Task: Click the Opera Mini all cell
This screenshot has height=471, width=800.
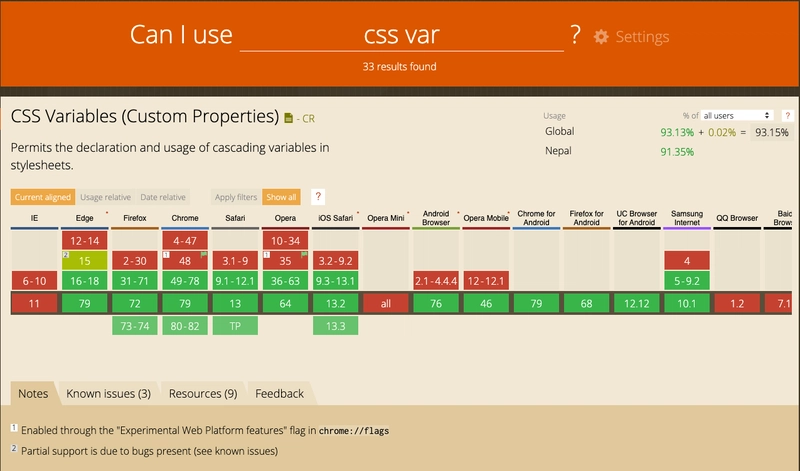Action: 386,303
